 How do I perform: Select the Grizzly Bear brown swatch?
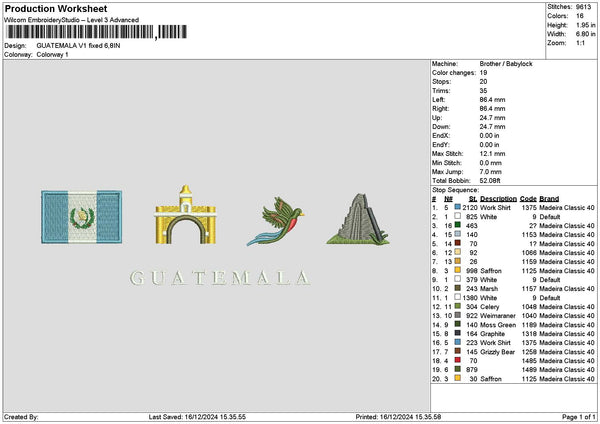tap(457, 351)
